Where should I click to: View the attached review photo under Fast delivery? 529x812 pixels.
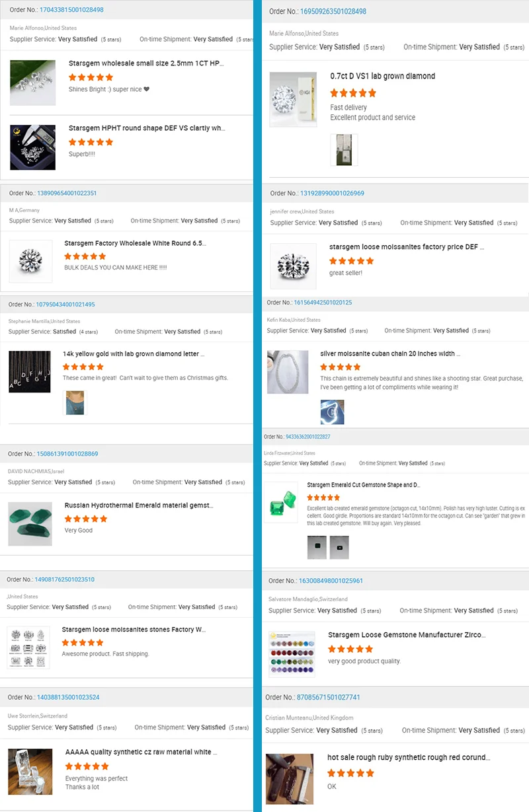click(344, 150)
